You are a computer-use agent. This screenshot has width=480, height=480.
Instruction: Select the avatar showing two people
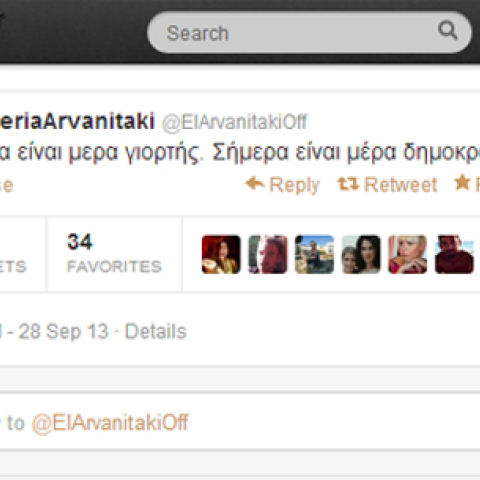coord(361,254)
